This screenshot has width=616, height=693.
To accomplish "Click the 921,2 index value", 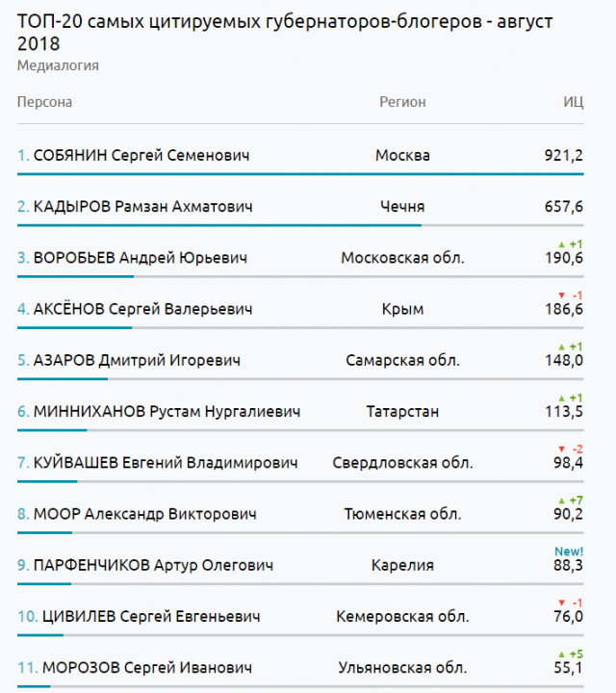I will [x=563, y=155].
